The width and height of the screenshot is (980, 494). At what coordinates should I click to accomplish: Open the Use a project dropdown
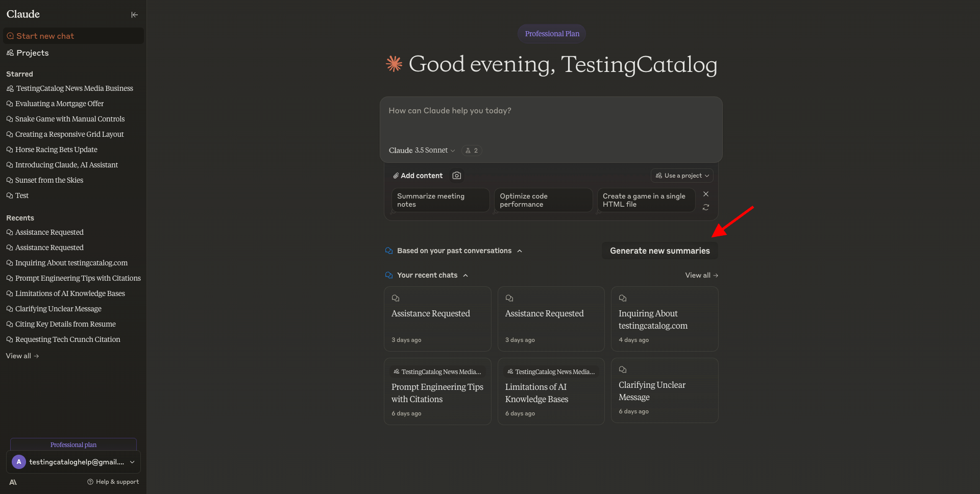[682, 176]
